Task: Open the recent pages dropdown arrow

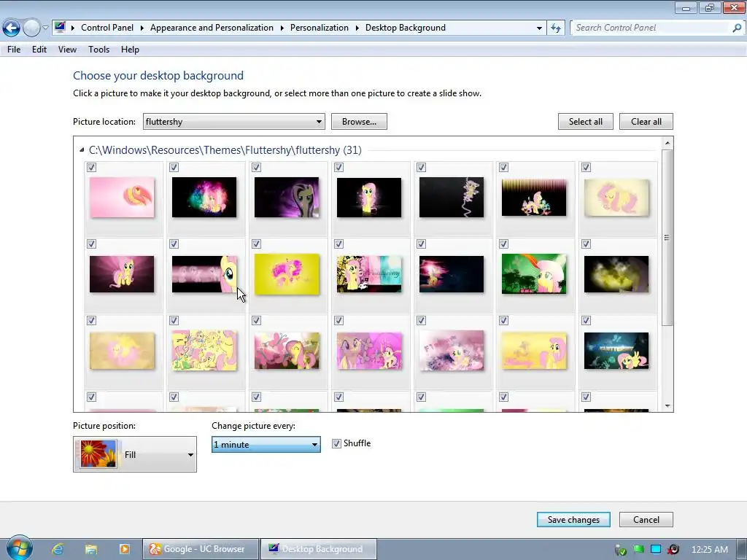Action: 46,28
